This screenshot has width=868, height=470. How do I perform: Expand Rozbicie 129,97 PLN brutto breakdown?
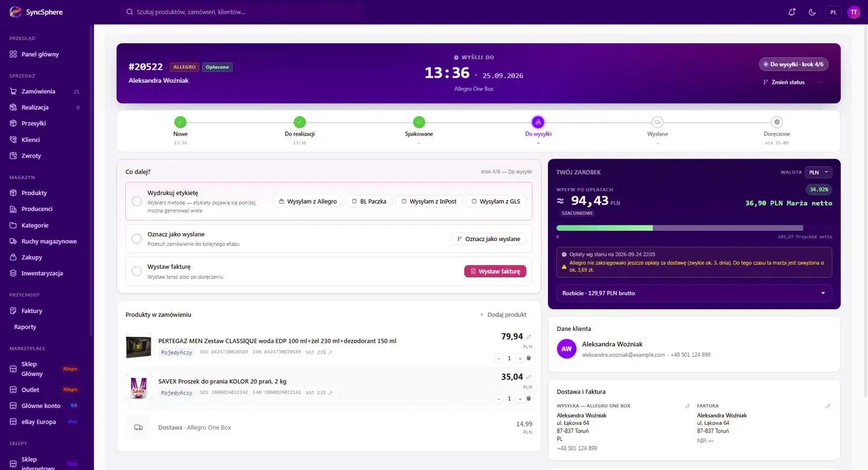tap(694, 293)
